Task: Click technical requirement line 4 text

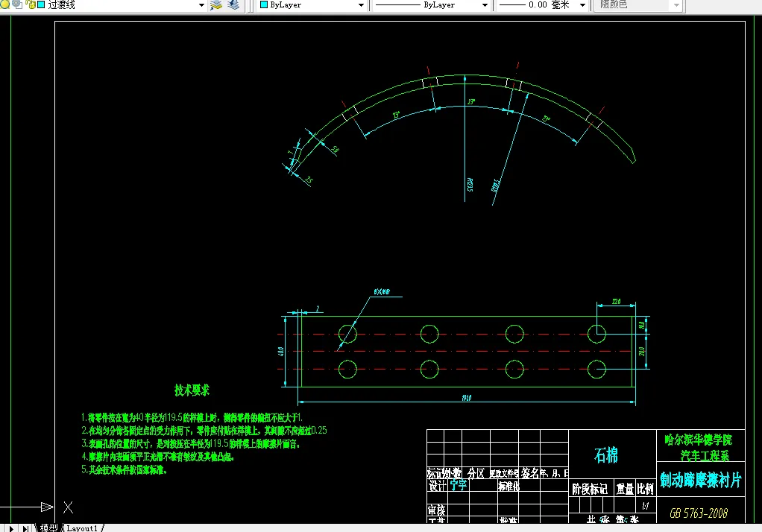Action: [x=157, y=457]
